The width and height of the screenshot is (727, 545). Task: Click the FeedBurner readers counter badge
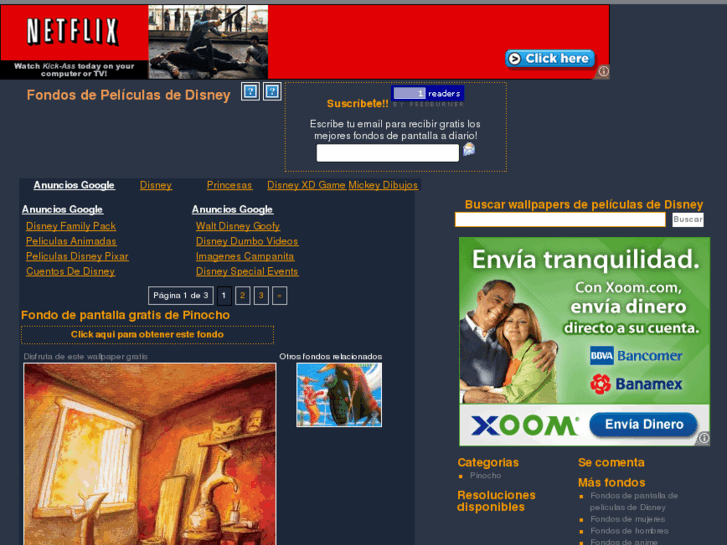(x=427, y=93)
